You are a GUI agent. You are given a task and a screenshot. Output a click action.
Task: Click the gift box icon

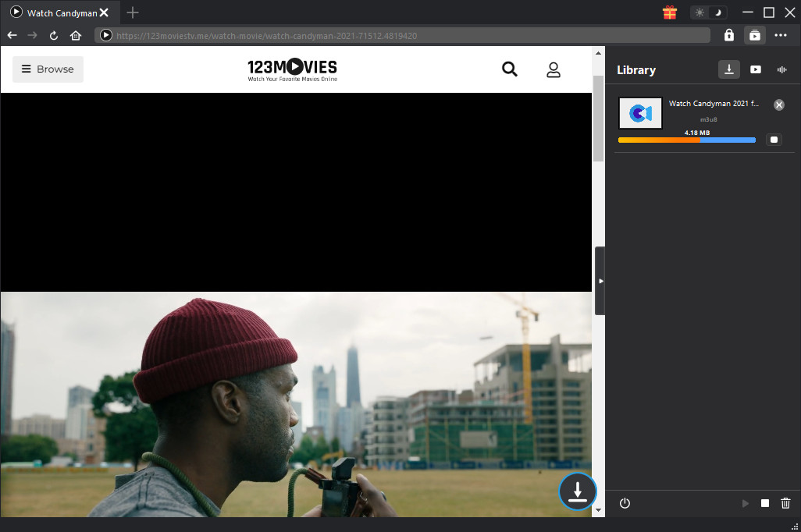click(669, 12)
